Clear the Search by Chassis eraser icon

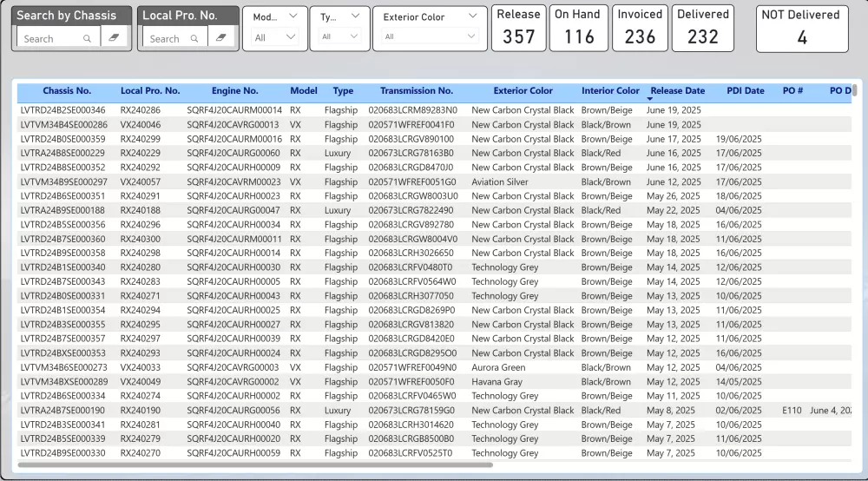[x=114, y=37]
